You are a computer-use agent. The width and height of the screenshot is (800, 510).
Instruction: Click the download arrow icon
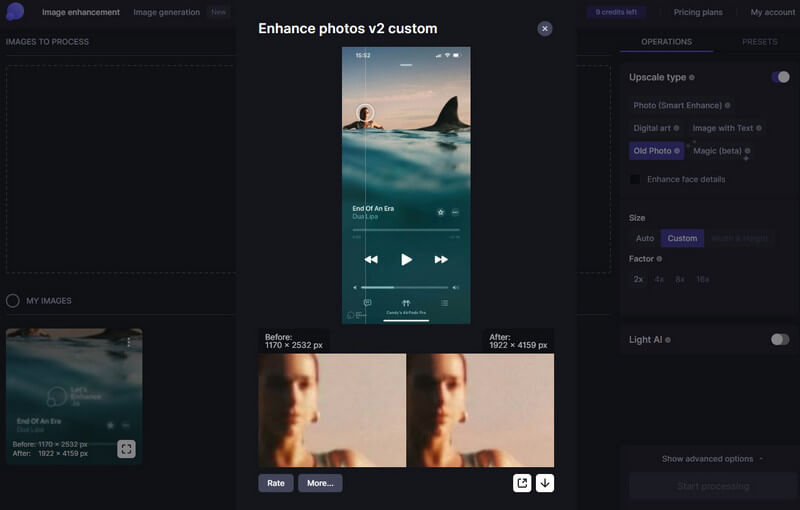tap(544, 483)
